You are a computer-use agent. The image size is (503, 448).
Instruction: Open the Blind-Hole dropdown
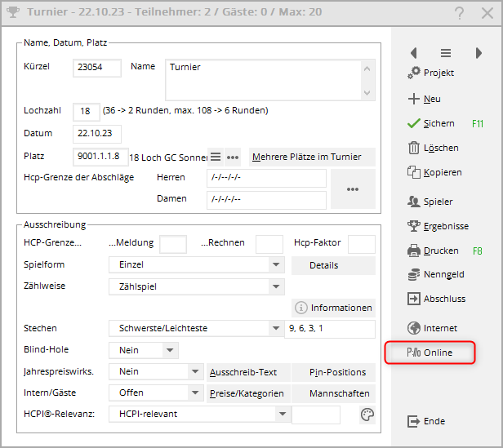170,350
